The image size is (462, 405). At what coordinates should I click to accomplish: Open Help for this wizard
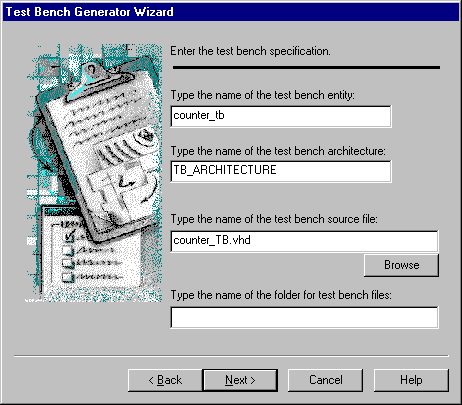[x=411, y=380]
